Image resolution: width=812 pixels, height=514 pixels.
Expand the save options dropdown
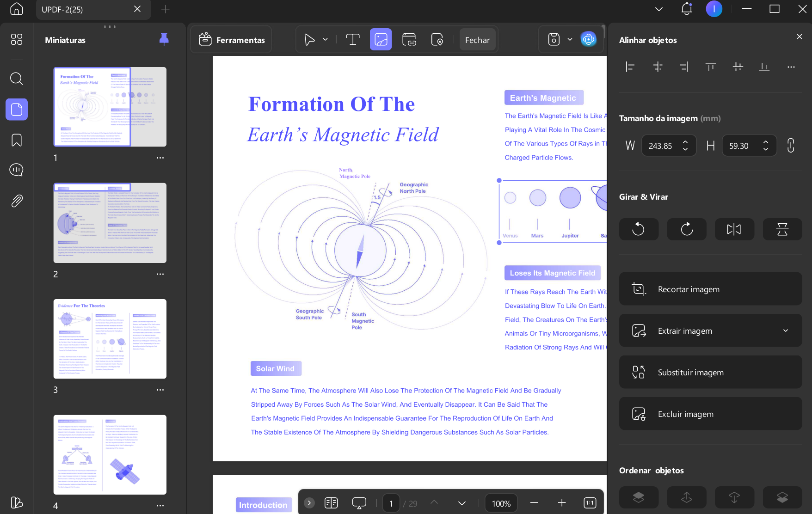point(570,40)
